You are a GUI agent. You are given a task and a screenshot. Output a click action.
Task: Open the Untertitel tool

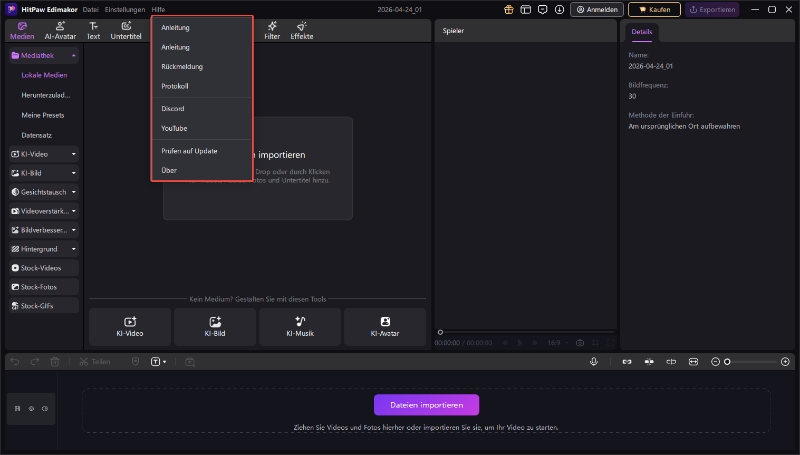click(126, 31)
